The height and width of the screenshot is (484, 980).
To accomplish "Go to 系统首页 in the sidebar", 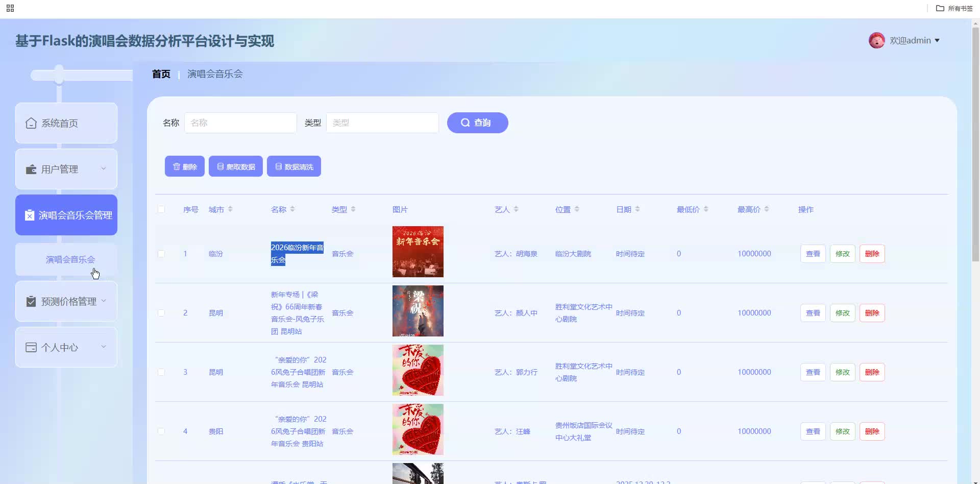I will (66, 123).
